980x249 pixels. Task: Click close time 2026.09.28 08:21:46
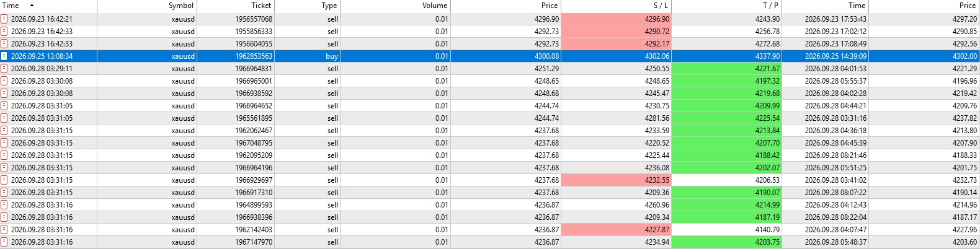(x=835, y=155)
